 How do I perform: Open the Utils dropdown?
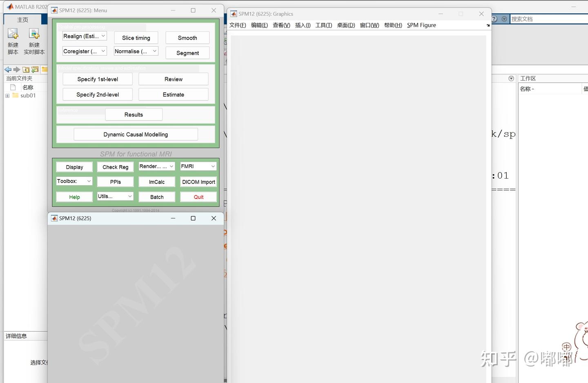pyautogui.click(x=115, y=196)
